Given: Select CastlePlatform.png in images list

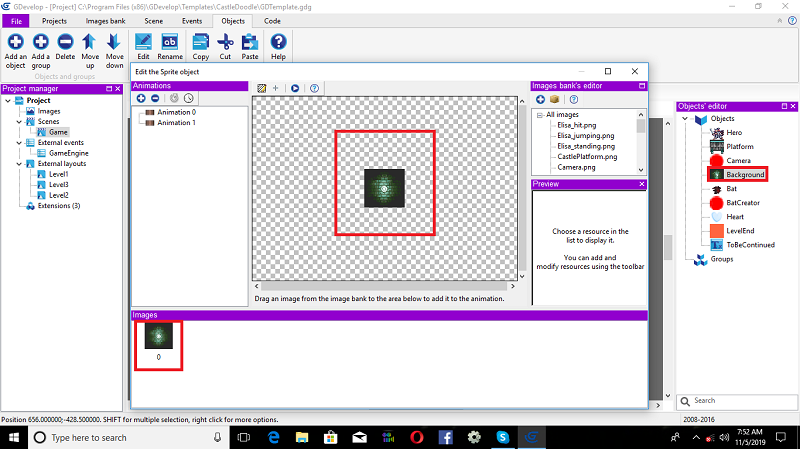Looking at the screenshot, I should [587, 157].
